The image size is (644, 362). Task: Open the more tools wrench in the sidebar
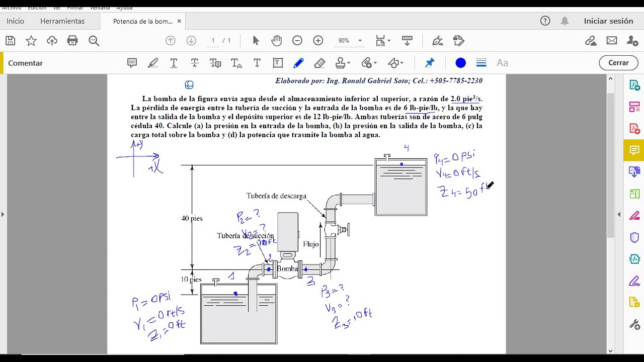634,324
